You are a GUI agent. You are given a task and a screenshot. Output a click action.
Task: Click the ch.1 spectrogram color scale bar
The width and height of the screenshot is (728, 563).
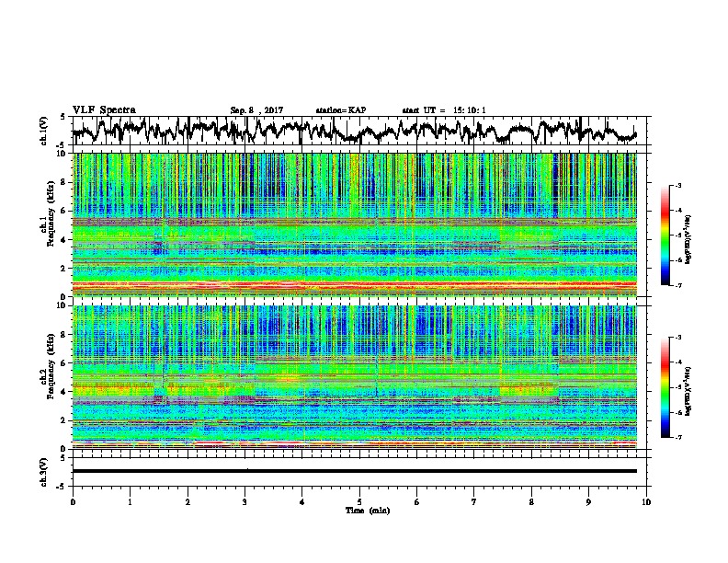[665, 236]
